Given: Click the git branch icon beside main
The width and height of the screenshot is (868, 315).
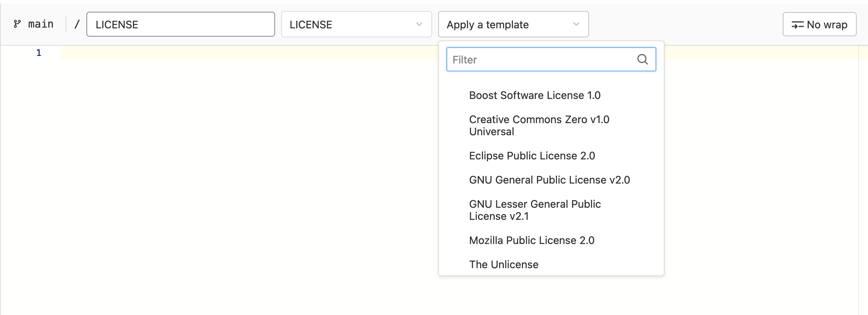Looking at the screenshot, I should pyautogui.click(x=17, y=24).
